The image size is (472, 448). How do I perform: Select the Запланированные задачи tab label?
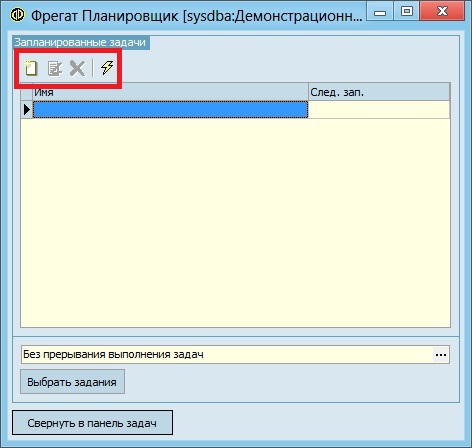81,42
